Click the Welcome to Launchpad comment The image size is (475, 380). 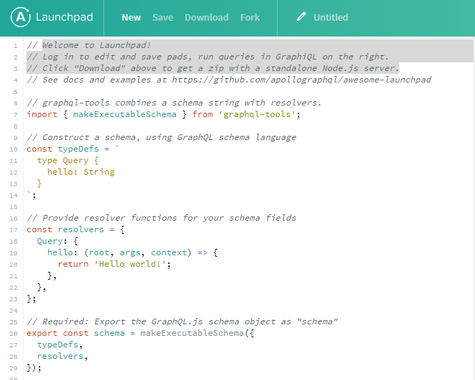pyautogui.click(x=96, y=45)
